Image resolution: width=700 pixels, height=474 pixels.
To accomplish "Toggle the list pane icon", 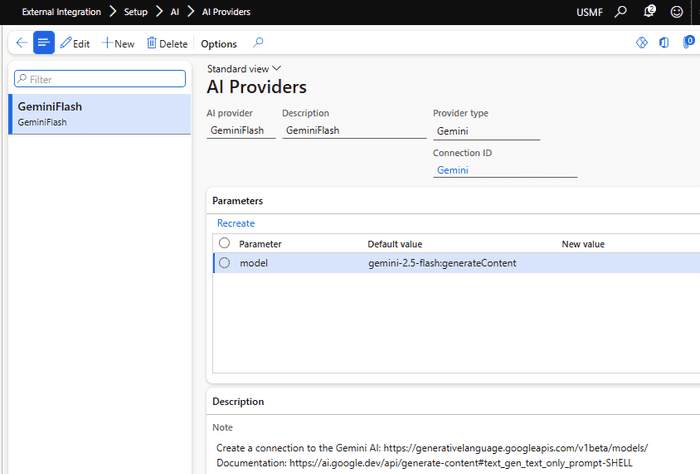I will (x=44, y=43).
